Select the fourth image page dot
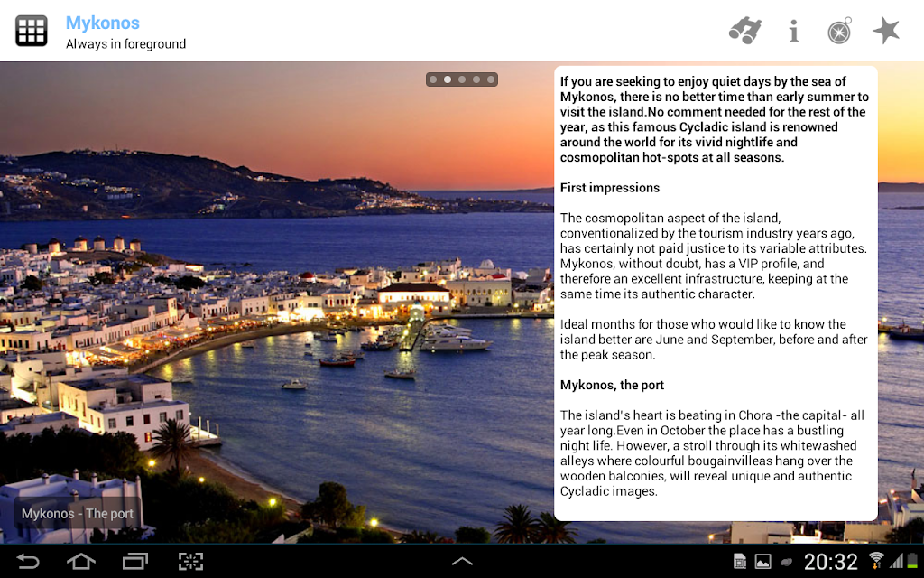The height and width of the screenshot is (578, 924). pyautogui.click(x=476, y=79)
